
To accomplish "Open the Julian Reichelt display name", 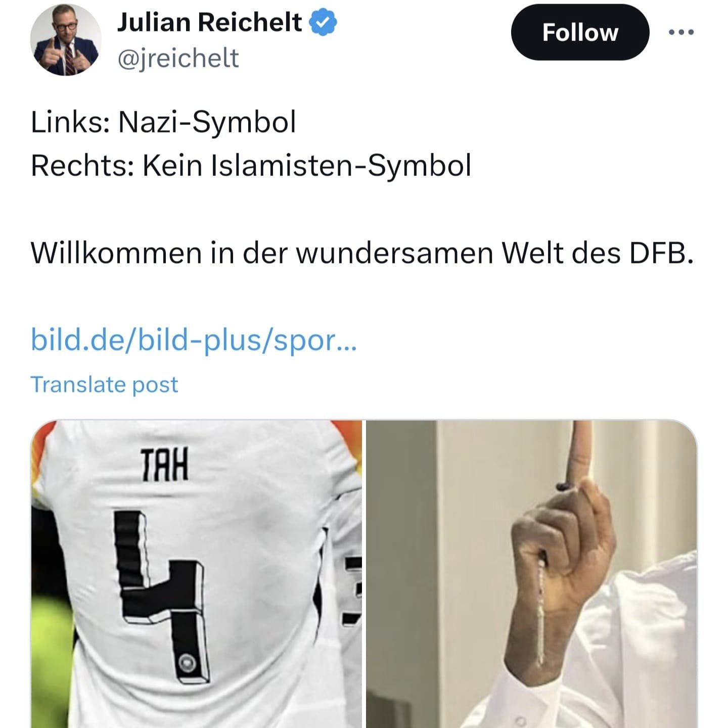I will click(209, 23).
